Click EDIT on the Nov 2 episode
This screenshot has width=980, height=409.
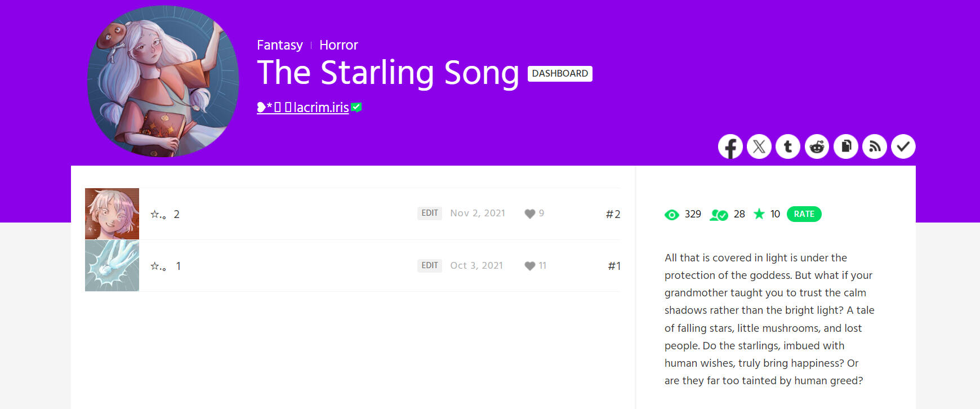point(429,213)
